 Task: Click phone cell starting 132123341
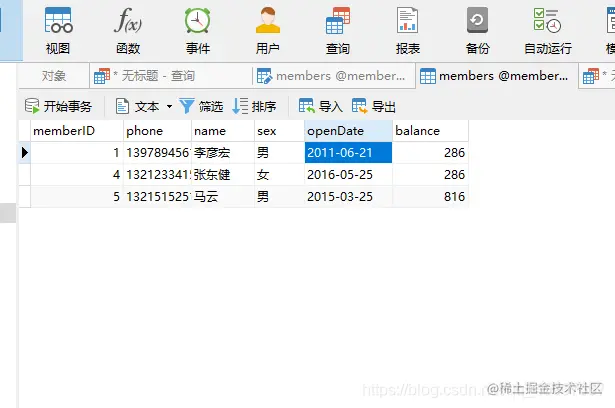pos(158,174)
